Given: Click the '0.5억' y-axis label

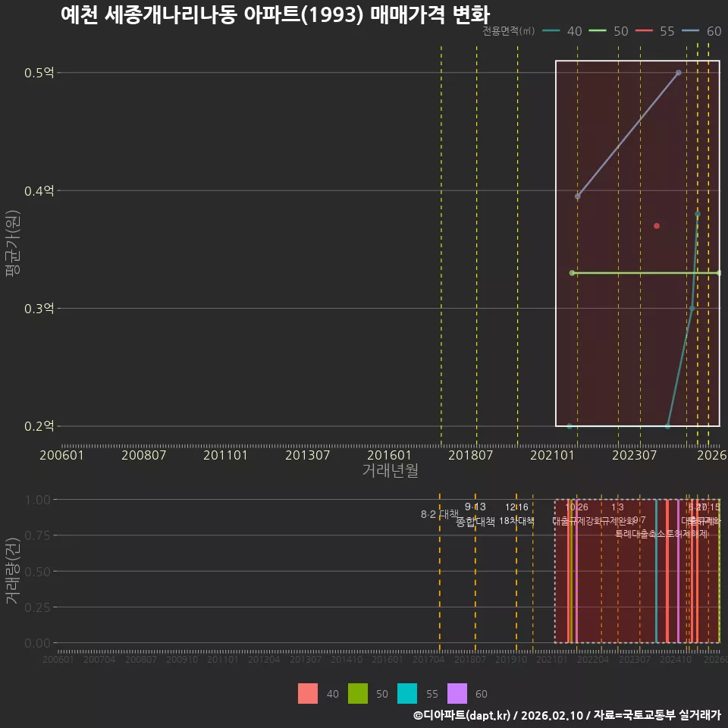Looking at the screenshot, I should (x=39, y=73).
